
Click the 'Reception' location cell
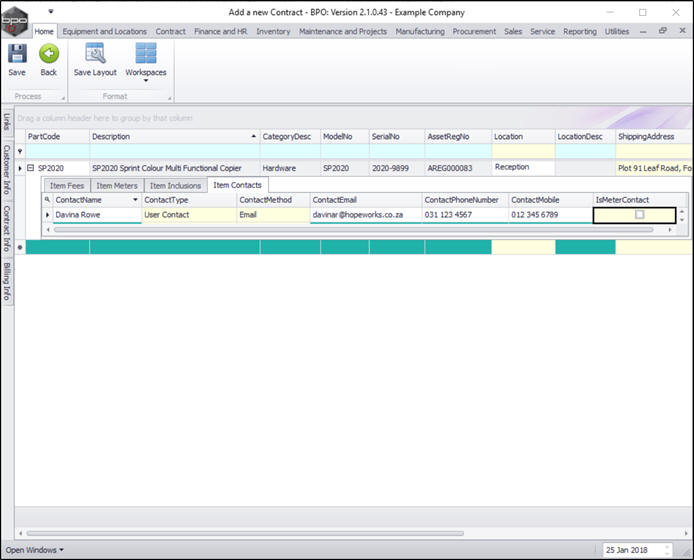click(523, 167)
